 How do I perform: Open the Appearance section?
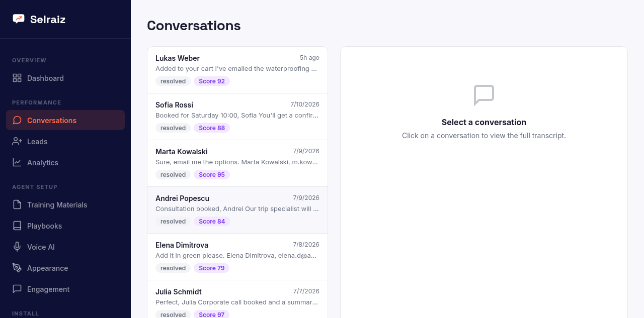coord(65,268)
